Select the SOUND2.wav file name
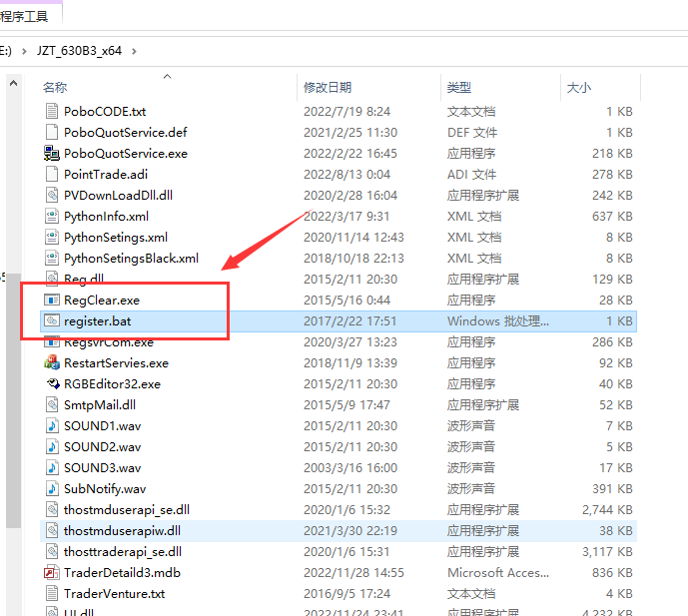 point(103,446)
